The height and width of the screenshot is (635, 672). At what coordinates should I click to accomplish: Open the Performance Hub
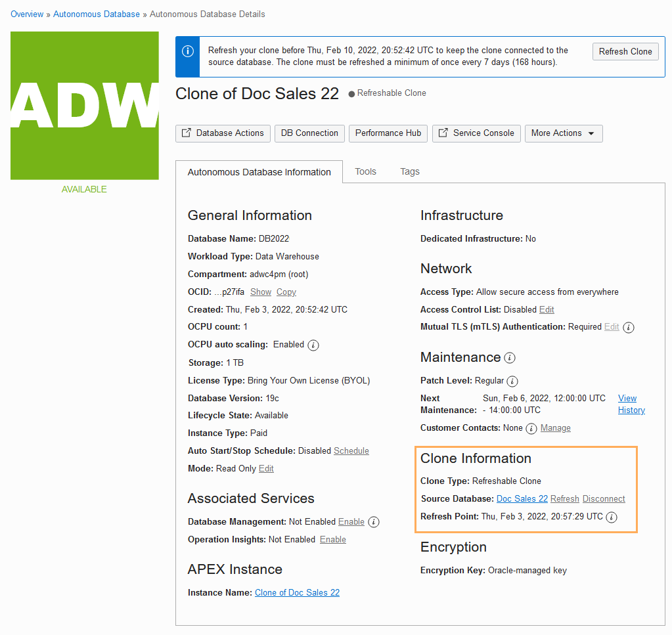[x=388, y=133]
